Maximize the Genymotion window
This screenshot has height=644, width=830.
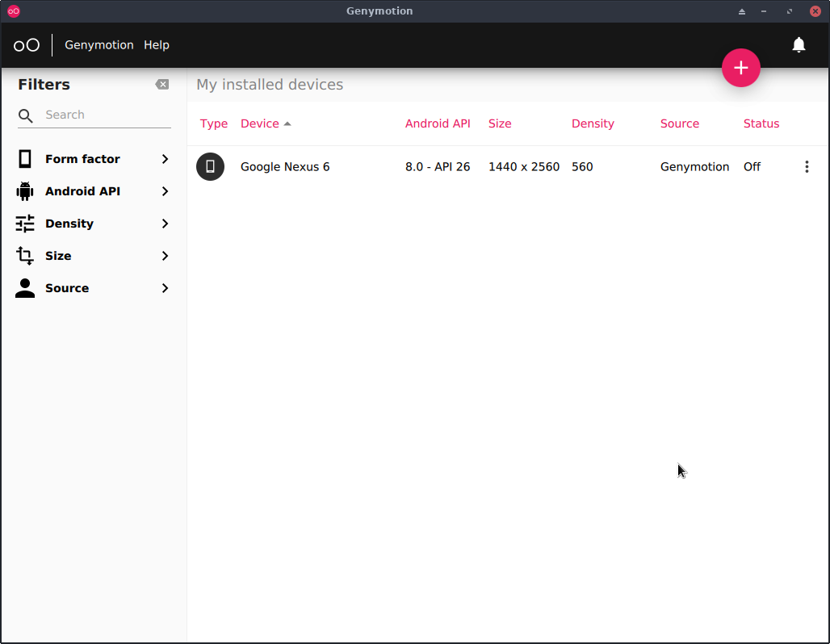click(x=790, y=11)
